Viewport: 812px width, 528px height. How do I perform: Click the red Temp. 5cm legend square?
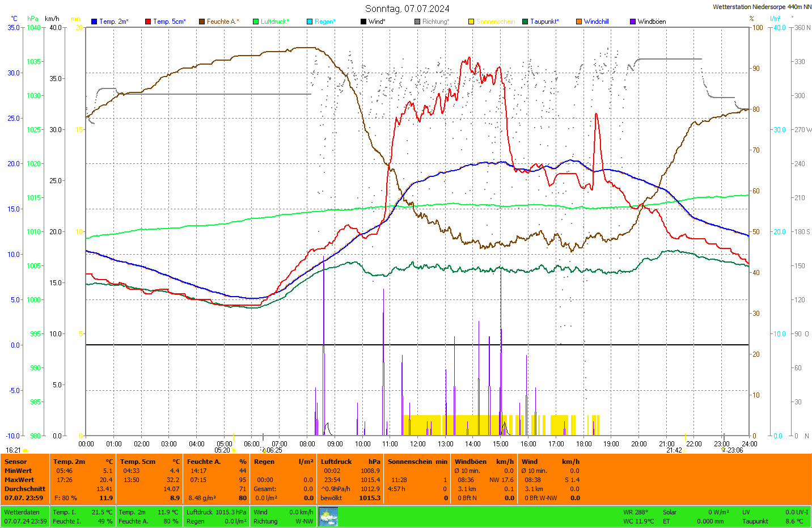[x=148, y=22]
